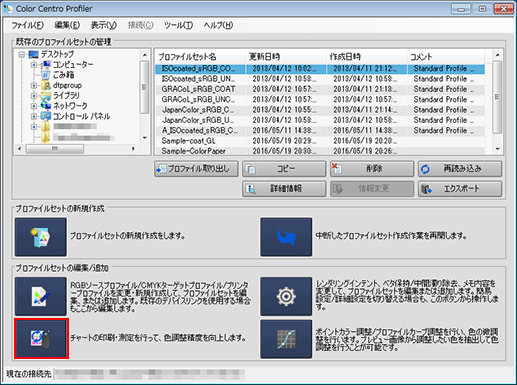Select the A_ISOcoated_sRGB_C profile row

pyautogui.click(x=320, y=131)
